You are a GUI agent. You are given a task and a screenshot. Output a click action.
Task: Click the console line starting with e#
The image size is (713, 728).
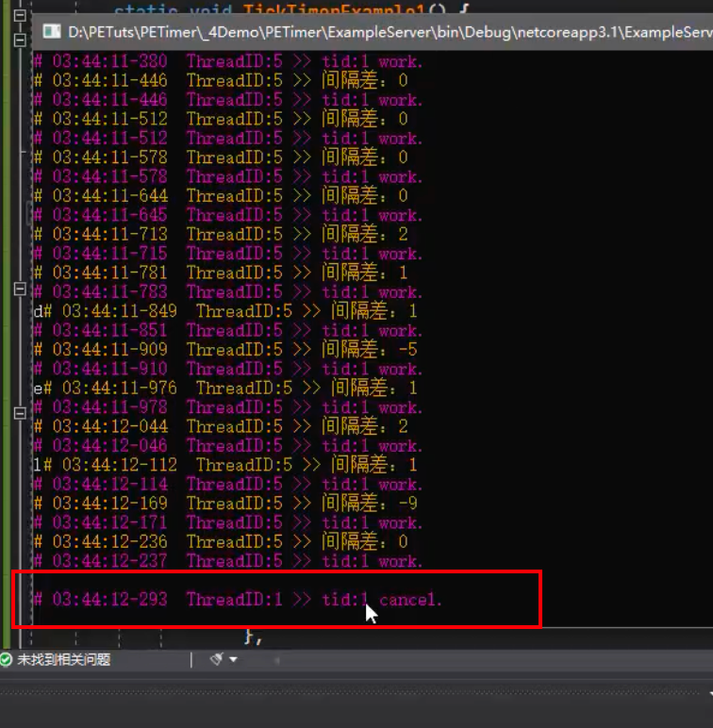tap(226, 389)
